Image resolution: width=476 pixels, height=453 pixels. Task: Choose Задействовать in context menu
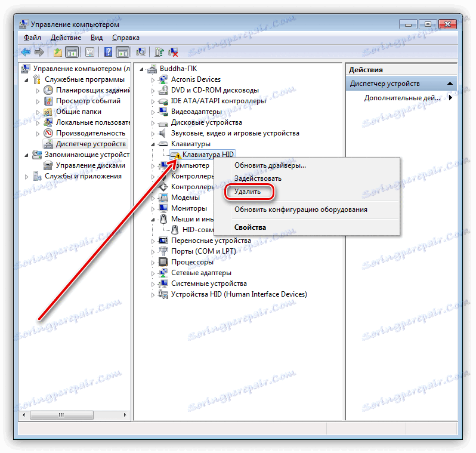coord(258,178)
